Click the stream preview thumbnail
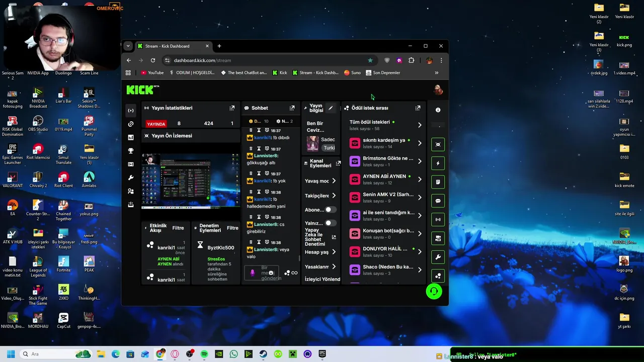 [x=191, y=181]
